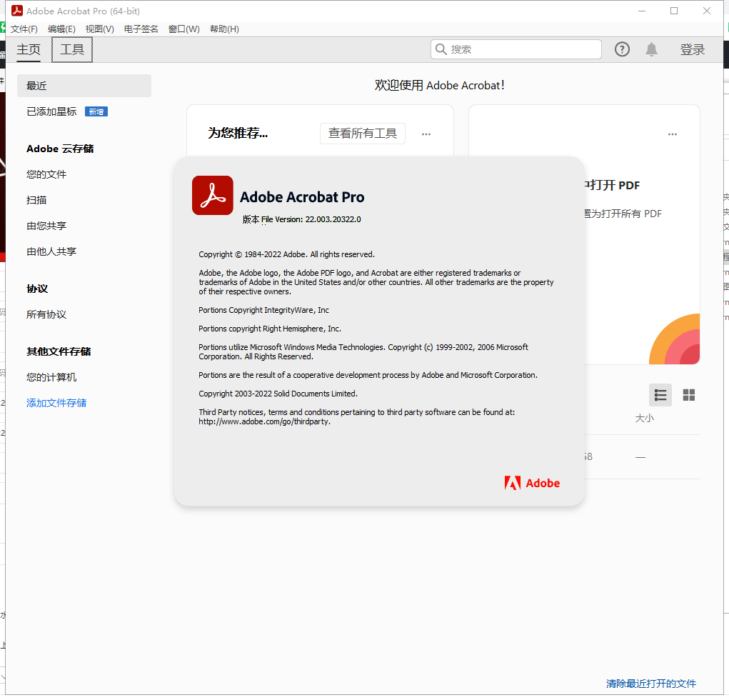Viewport: 729px width, 700px height.
Task: Open the 文件(F) menu
Action: (x=24, y=29)
